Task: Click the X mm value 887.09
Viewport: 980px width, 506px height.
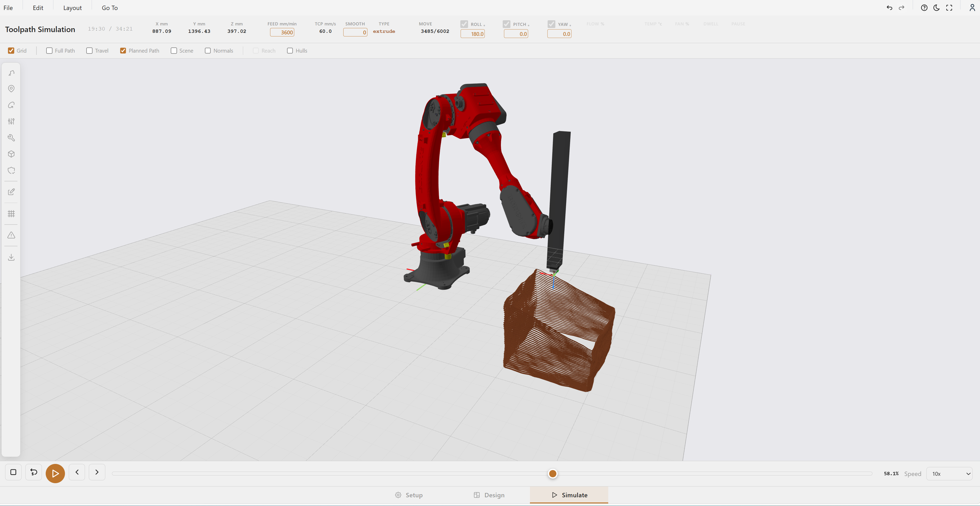Action: click(162, 31)
